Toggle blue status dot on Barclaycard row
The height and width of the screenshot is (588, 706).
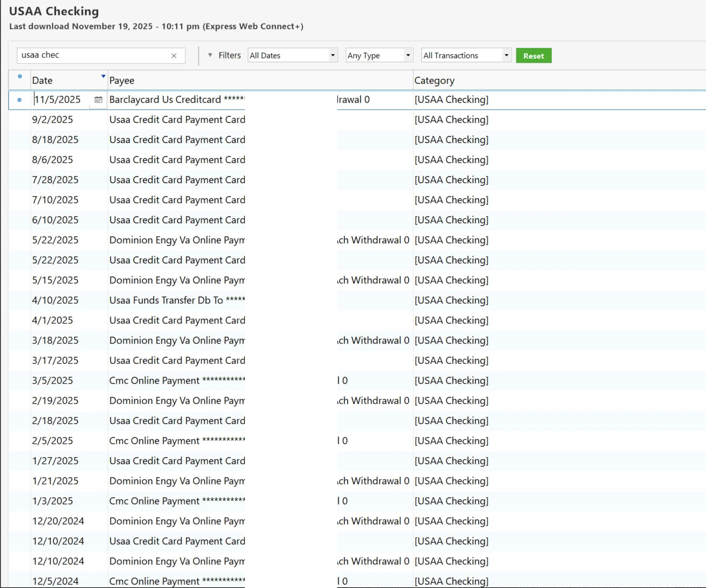pyautogui.click(x=19, y=100)
